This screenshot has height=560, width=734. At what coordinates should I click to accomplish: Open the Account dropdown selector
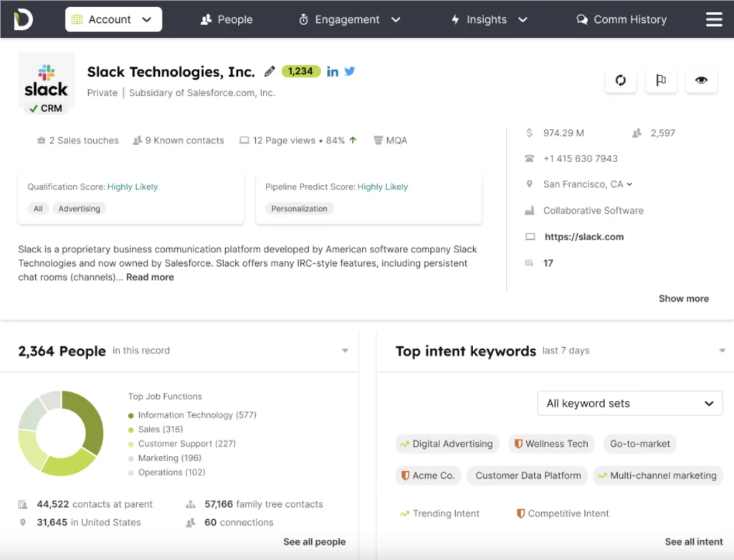114,19
